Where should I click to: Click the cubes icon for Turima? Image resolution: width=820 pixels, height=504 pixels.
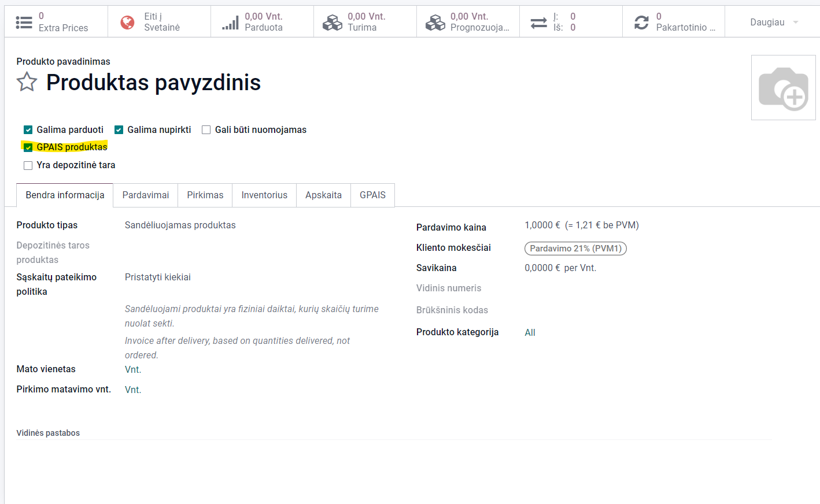tap(333, 22)
